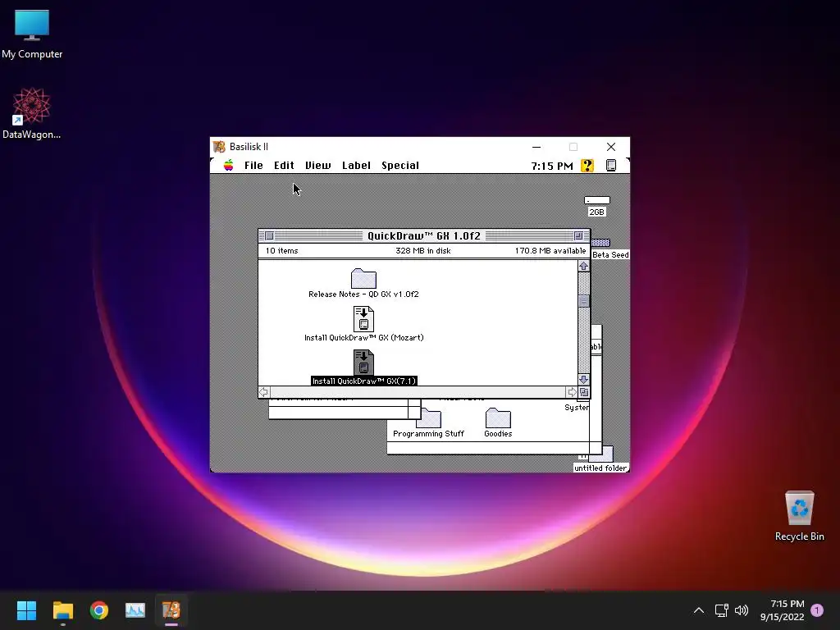This screenshot has width=840, height=630.
Task: Open the Apple menu in Basilisk II
Action: (228, 165)
